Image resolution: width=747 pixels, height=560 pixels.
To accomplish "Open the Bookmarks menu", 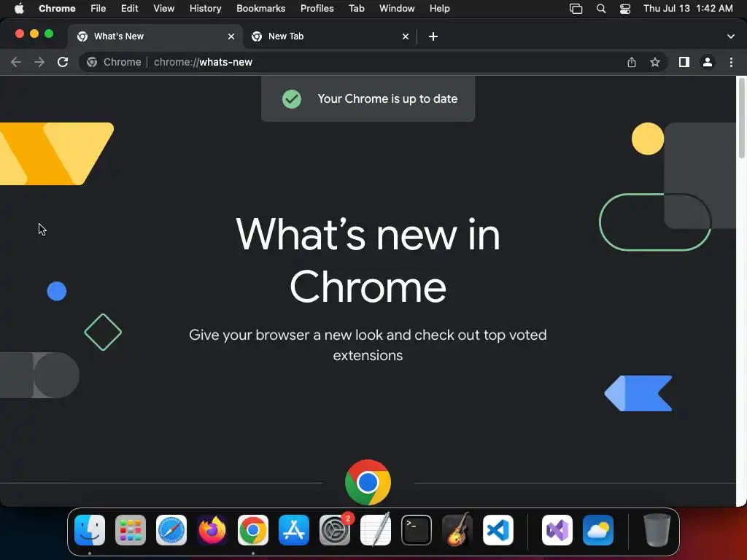I will point(260,9).
